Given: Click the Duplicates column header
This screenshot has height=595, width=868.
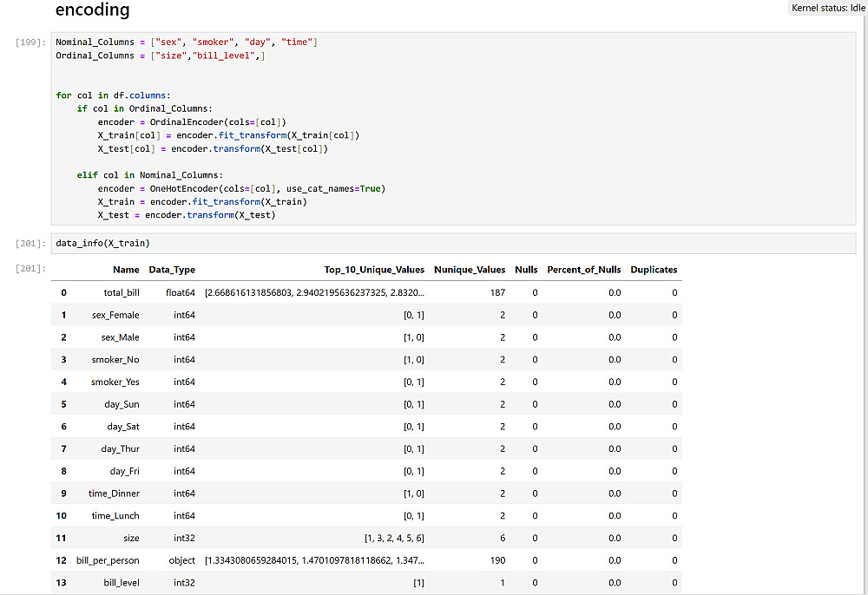Looking at the screenshot, I should pos(654,270).
